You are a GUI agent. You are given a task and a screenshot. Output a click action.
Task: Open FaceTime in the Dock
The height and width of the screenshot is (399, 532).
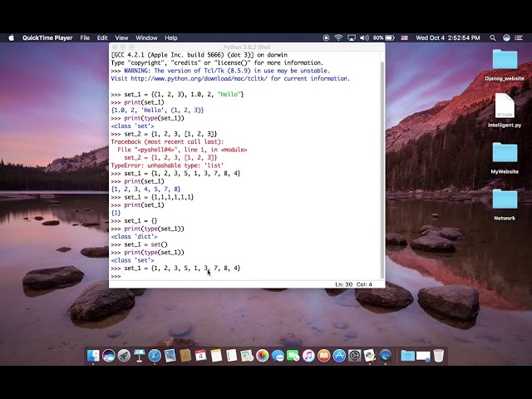pyautogui.click(x=293, y=356)
